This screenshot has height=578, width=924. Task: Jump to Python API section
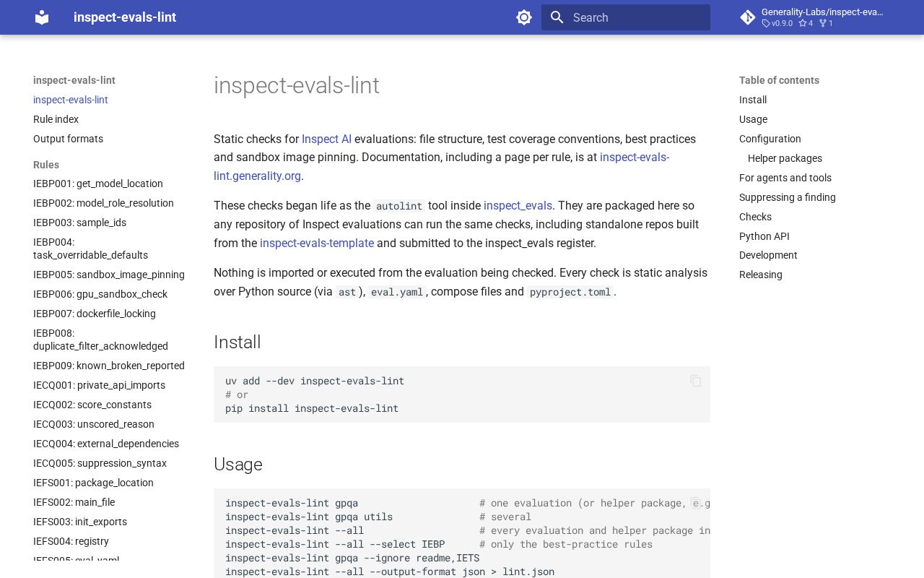tap(764, 236)
